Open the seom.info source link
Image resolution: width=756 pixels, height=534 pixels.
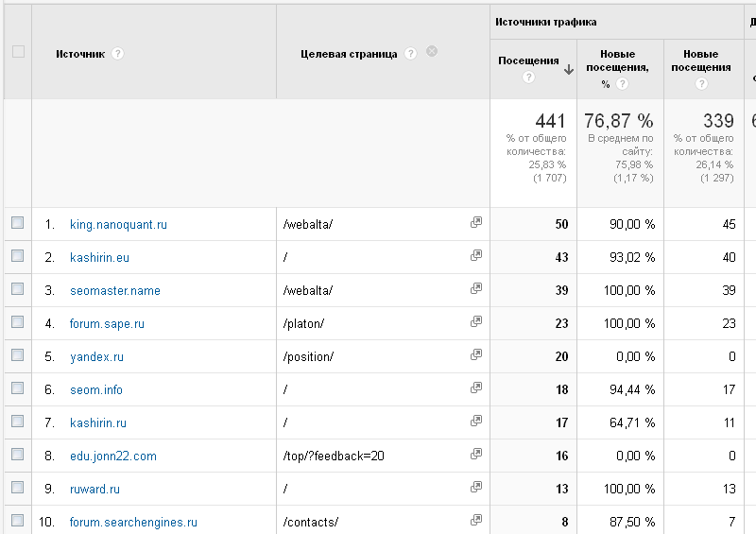pyautogui.click(x=96, y=389)
